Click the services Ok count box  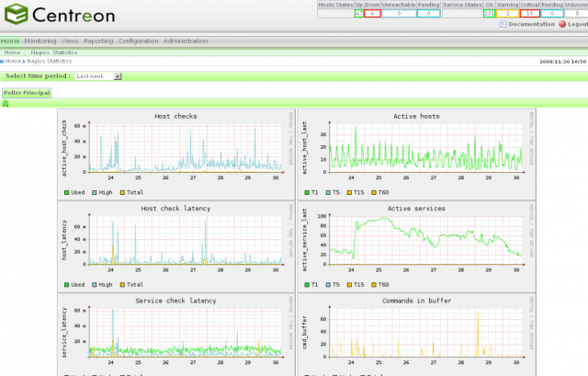490,14
